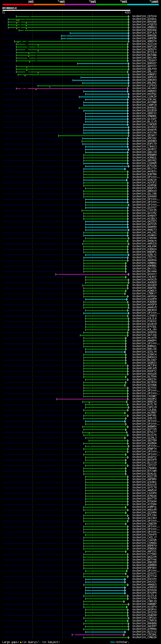Click the cyan ~100% identity legend bar
The height and width of the screenshot is (644, 161).
point(143,5)
